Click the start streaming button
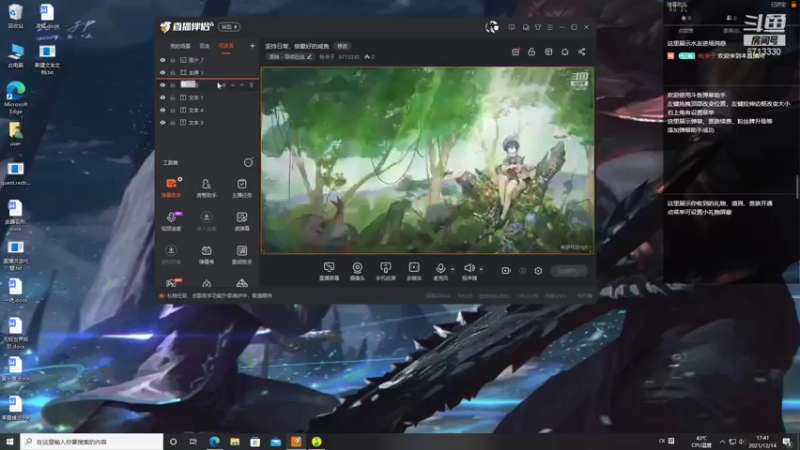This screenshot has height=450, width=800. (569, 271)
